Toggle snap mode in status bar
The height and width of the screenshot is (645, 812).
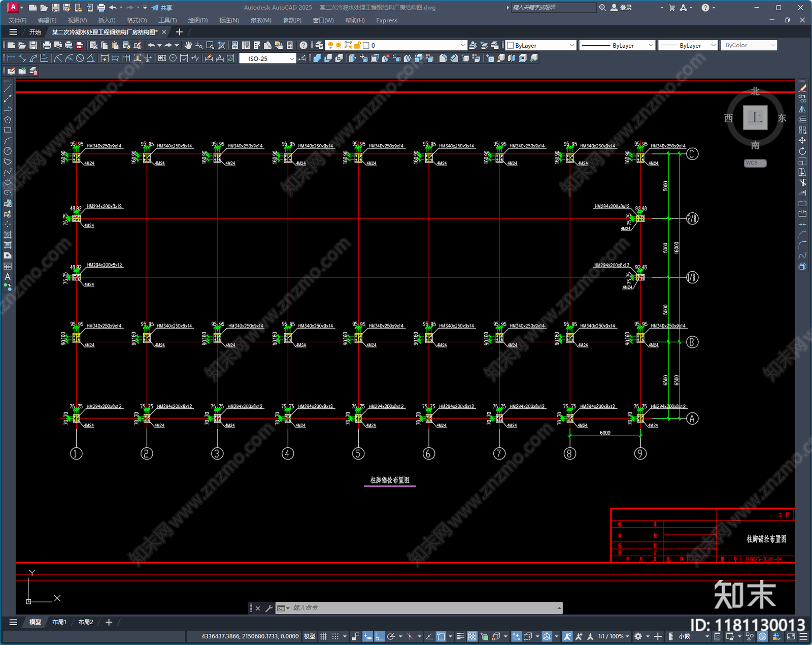[x=335, y=636]
